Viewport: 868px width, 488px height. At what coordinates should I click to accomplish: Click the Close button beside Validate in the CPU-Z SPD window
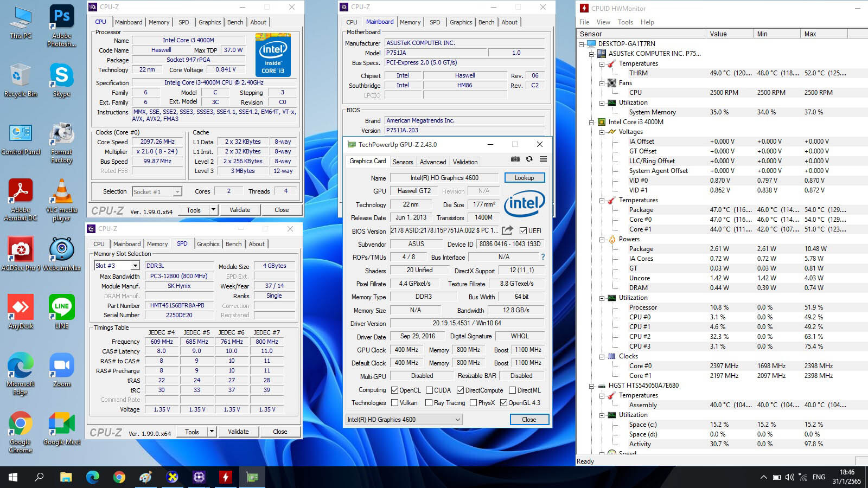(280, 432)
